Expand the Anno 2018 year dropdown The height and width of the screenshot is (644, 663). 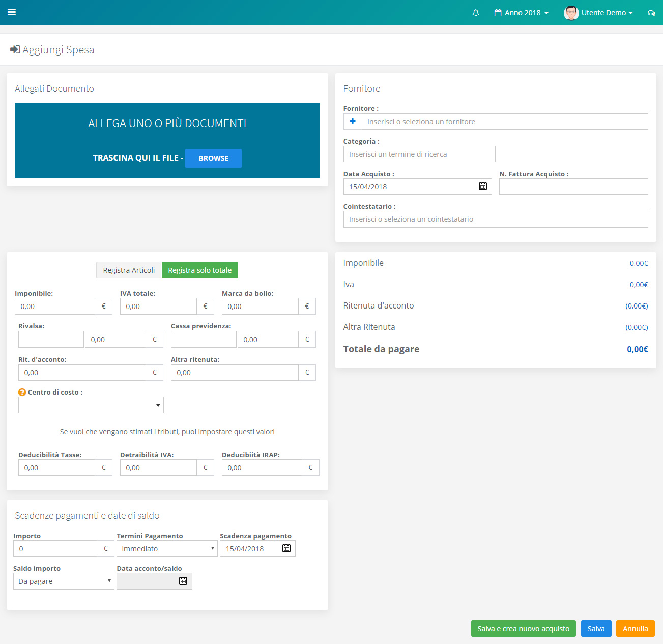tap(522, 13)
